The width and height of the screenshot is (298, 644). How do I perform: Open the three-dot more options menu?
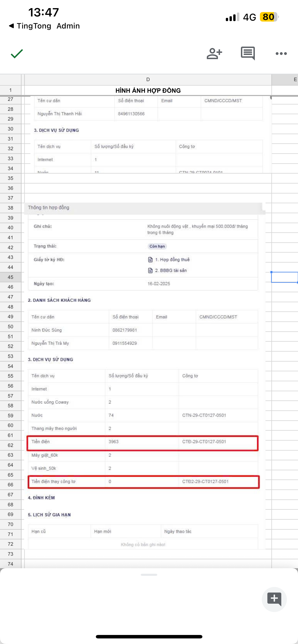point(281,54)
